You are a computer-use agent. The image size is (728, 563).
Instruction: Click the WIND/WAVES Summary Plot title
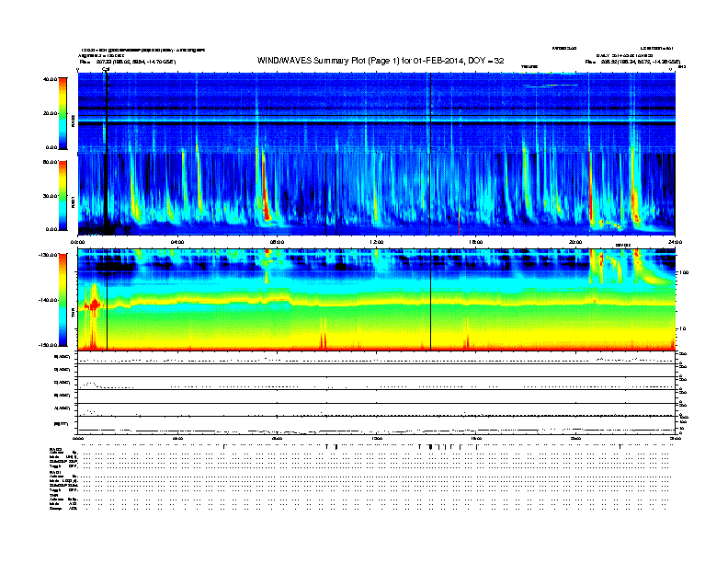point(381,61)
